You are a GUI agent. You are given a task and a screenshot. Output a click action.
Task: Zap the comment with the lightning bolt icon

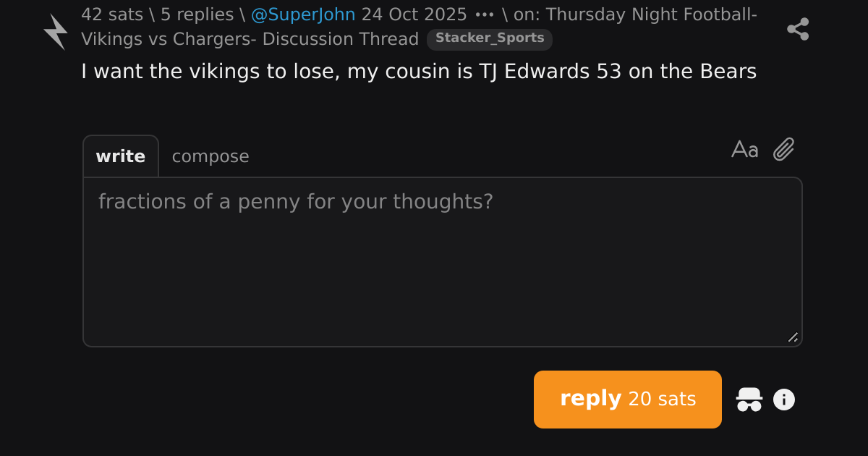56,32
